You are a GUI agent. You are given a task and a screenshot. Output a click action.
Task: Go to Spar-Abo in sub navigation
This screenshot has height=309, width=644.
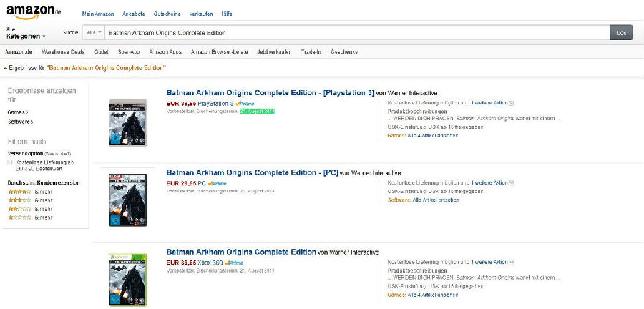[x=129, y=52]
